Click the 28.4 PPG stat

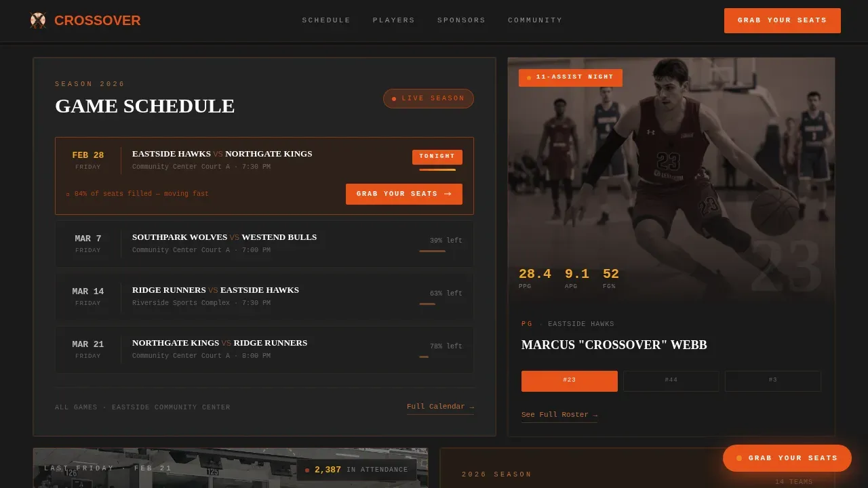(535, 278)
